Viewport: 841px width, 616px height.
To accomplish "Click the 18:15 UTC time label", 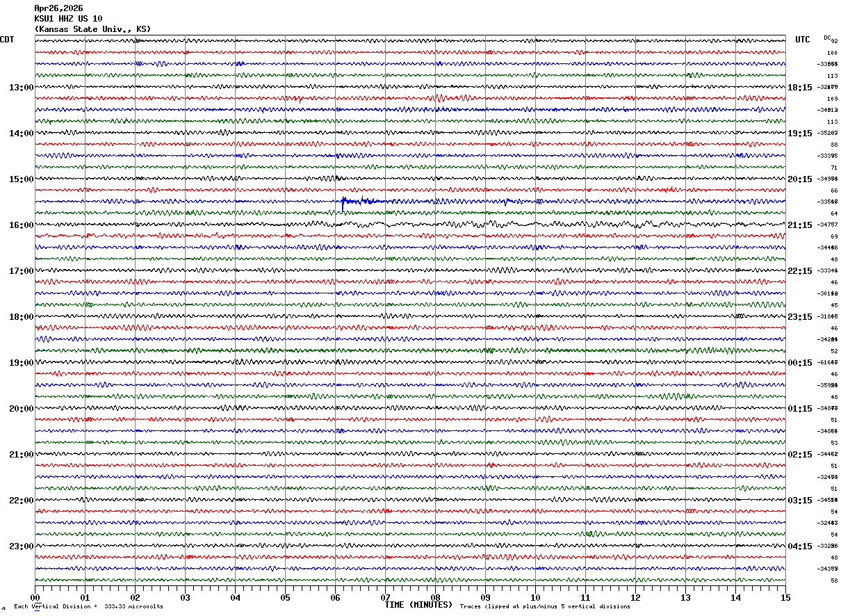I will (800, 88).
